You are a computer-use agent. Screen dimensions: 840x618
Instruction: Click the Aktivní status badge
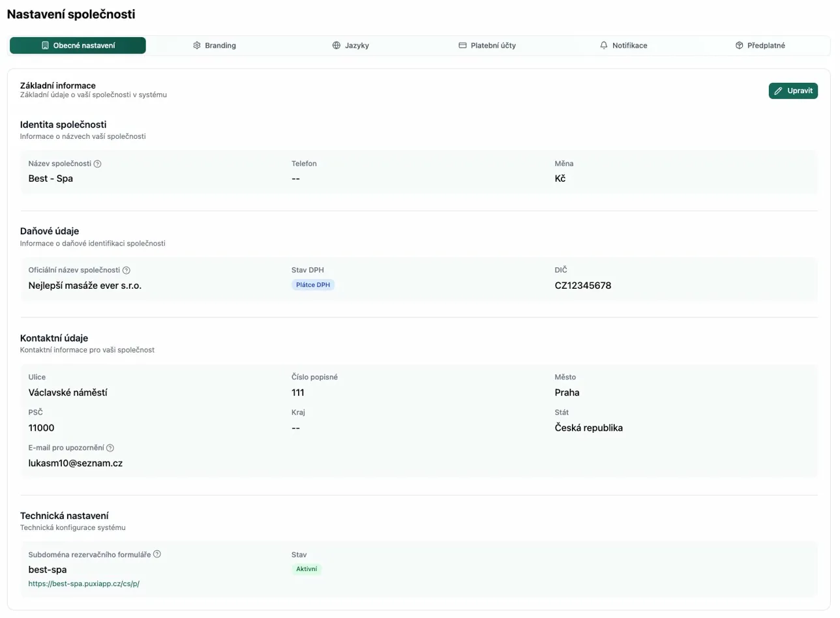307,569
